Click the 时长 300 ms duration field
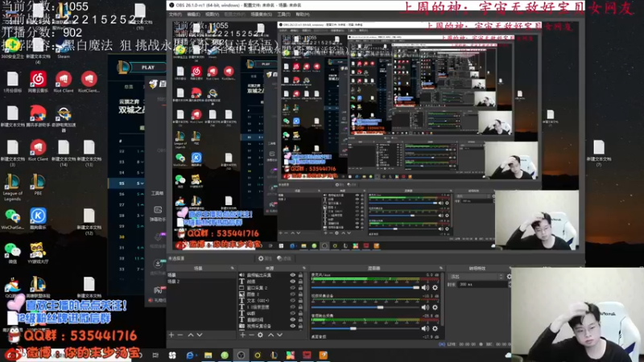 point(482,285)
